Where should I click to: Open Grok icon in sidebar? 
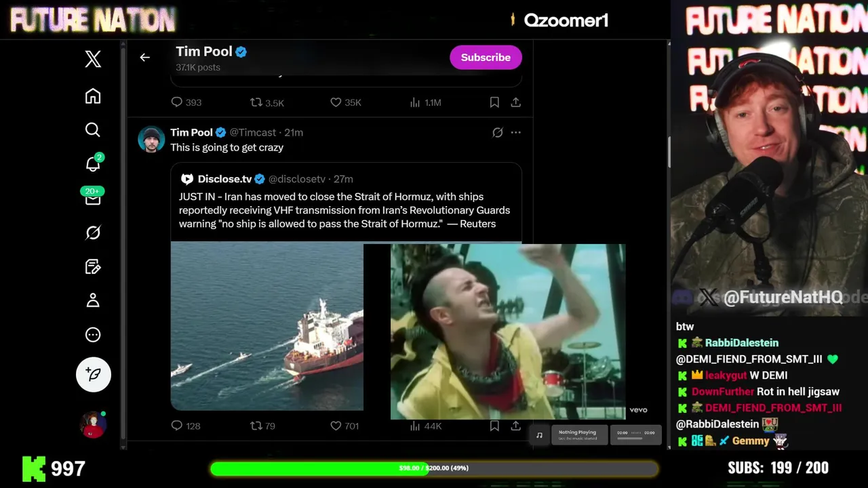93,232
